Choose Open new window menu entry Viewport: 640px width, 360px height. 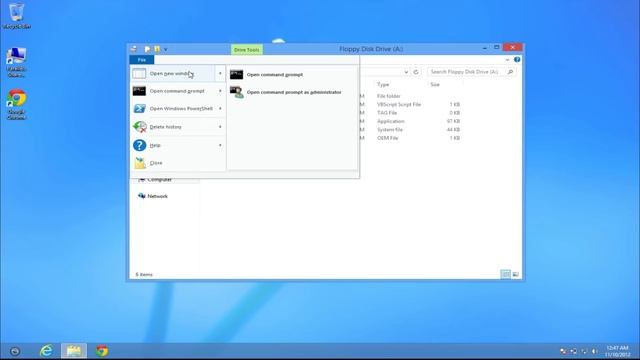(x=178, y=73)
